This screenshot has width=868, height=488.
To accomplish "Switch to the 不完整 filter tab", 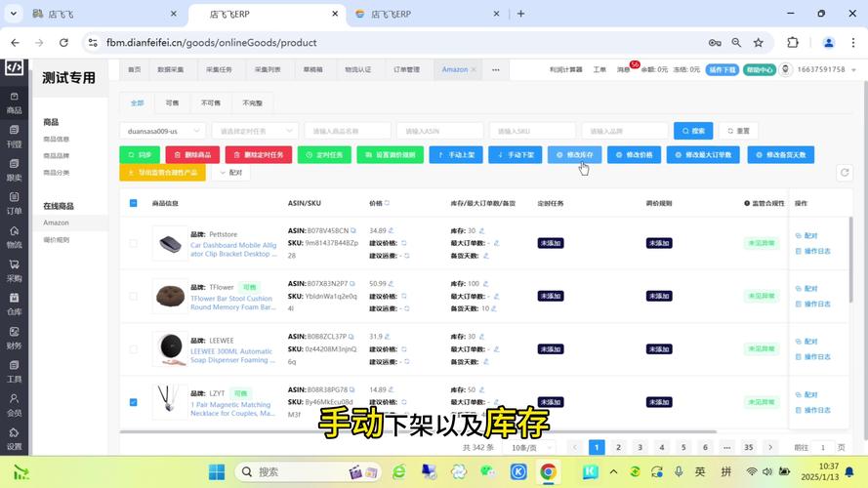I will [x=252, y=102].
